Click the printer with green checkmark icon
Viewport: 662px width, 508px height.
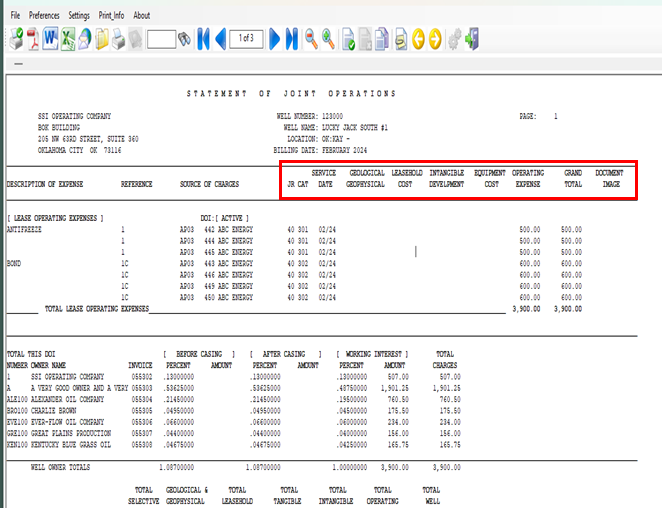click(16, 39)
